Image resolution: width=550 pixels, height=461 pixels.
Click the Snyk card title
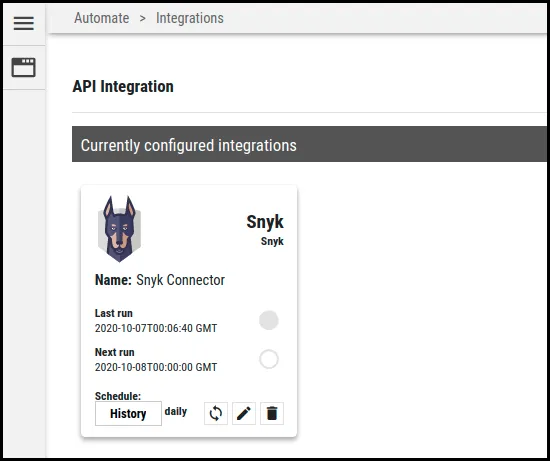(x=265, y=222)
